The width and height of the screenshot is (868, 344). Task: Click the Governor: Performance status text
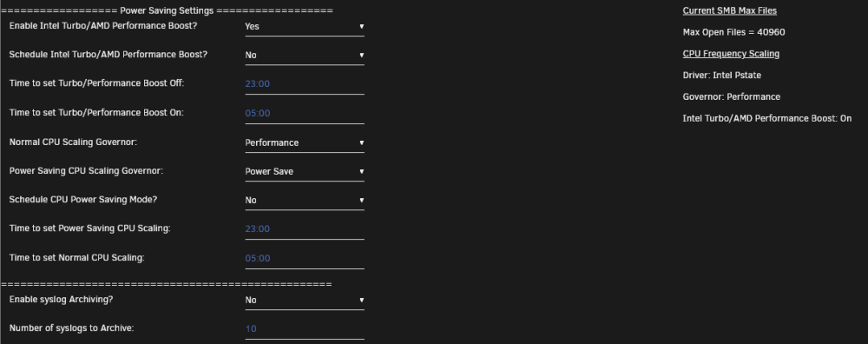[x=731, y=97]
